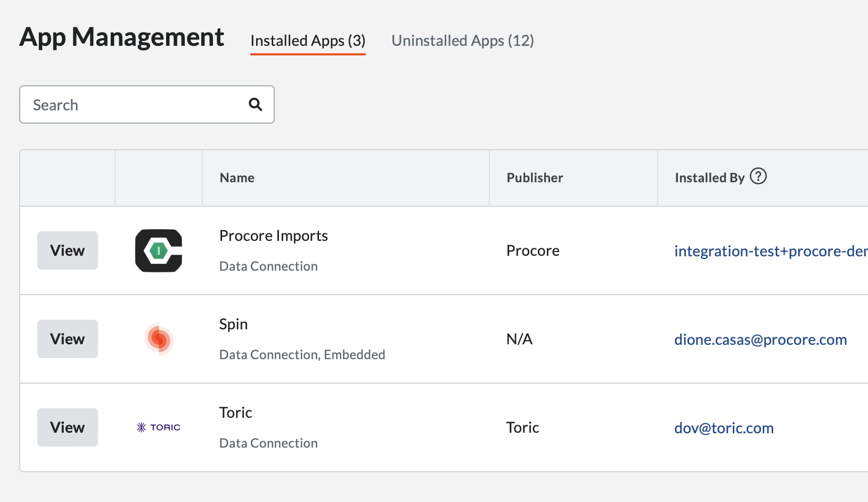The image size is (868, 502).
Task: Focus the Search input field
Action: click(x=147, y=104)
